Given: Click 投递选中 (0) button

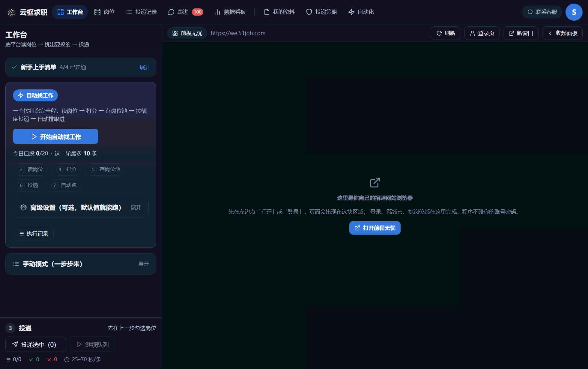Looking at the screenshot, I should 36,344.
